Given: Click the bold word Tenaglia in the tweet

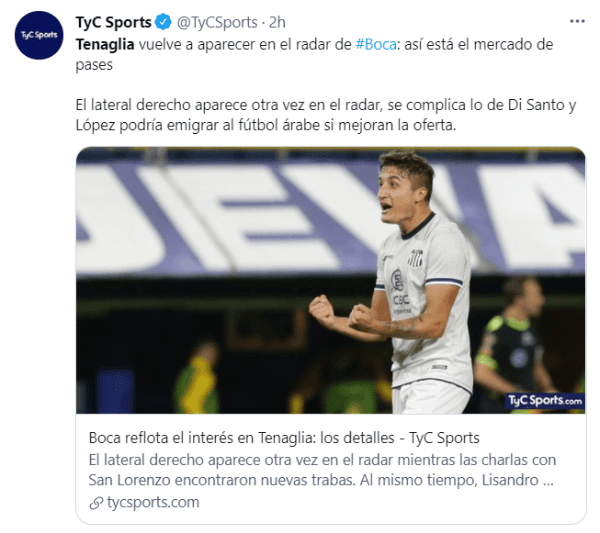Looking at the screenshot, I should pyautogui.click(x=105, y=44).
